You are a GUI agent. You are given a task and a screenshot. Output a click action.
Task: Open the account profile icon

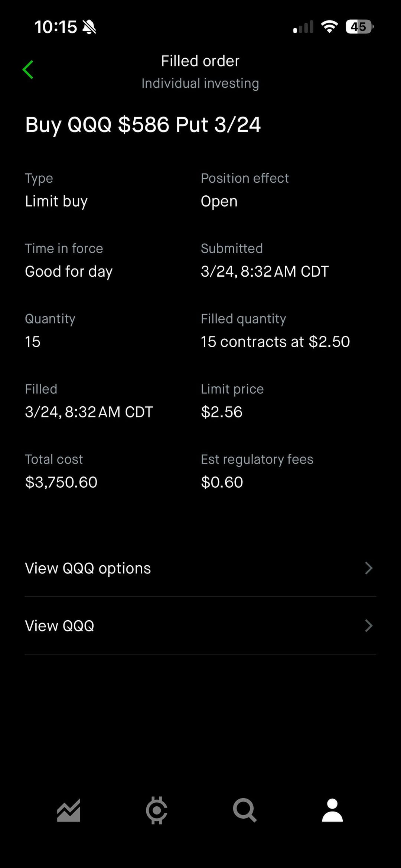point(332,810)
